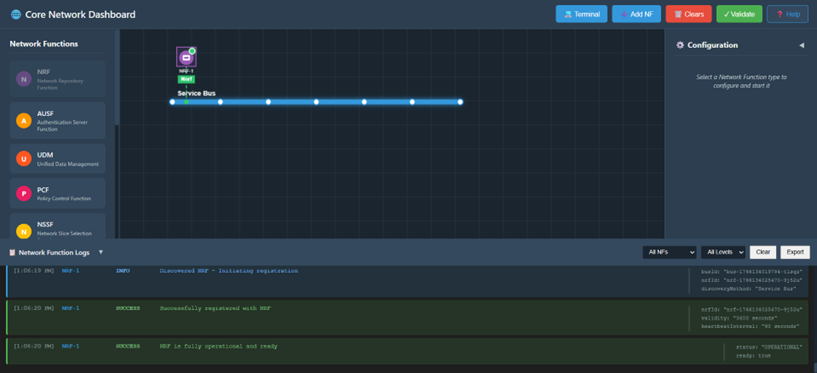The image size is (817, 373).
Task: Collapse the Configuration panel with the arrow
Action: tap(801, 45)
